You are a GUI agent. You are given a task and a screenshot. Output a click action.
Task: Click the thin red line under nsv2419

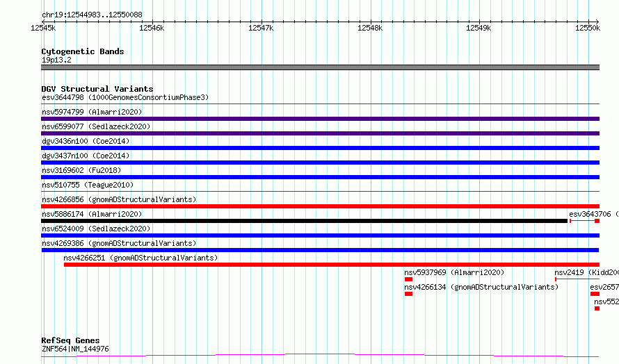click(x=577, y=279)
